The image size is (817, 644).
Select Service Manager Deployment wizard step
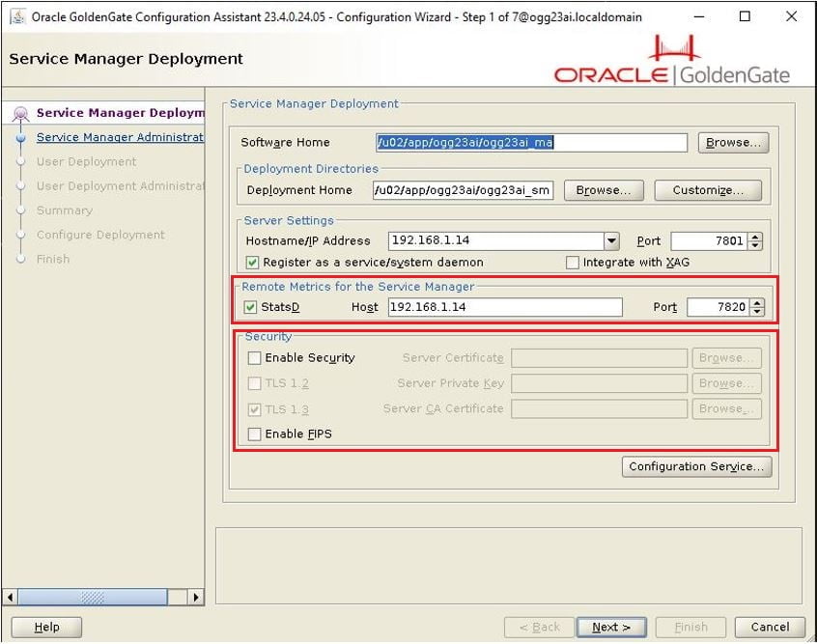121,113
